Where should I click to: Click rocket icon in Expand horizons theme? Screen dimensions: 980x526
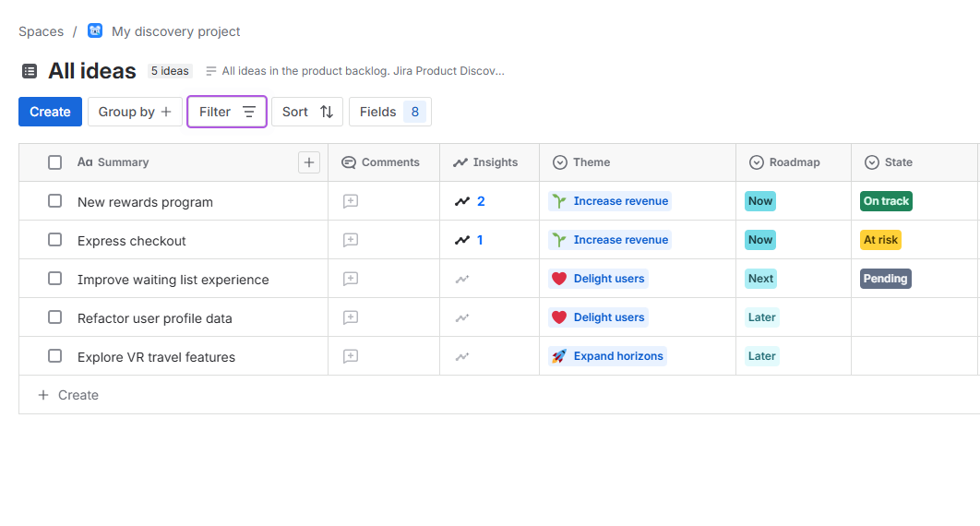tap(559, 356)
